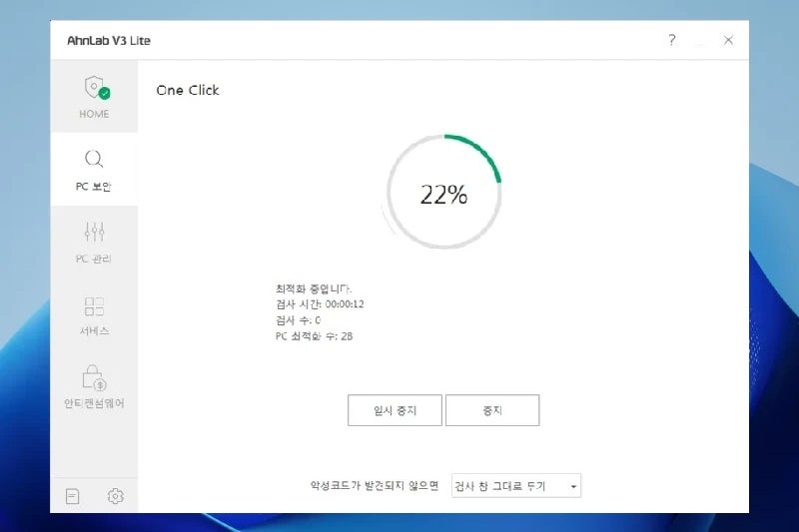
Task: Click the dropdown arrow next to 검사 창 그대로 두기
Action: click(x=573, y=487)
